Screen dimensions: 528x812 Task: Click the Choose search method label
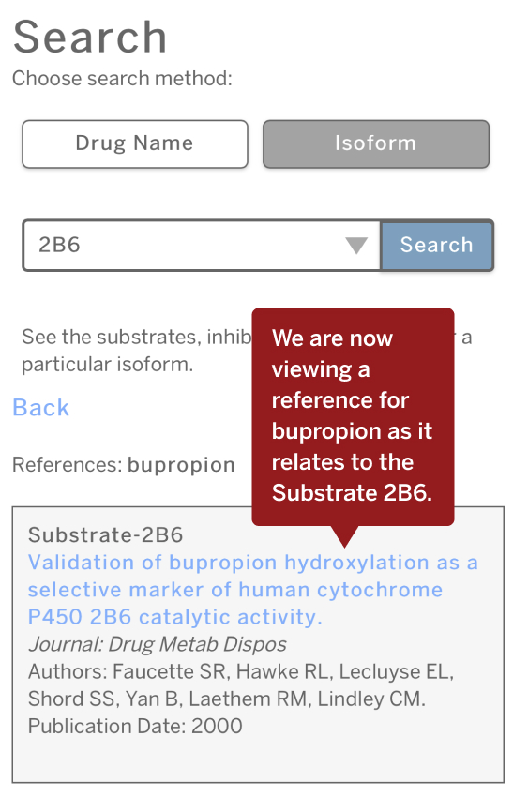pos(122,79)
